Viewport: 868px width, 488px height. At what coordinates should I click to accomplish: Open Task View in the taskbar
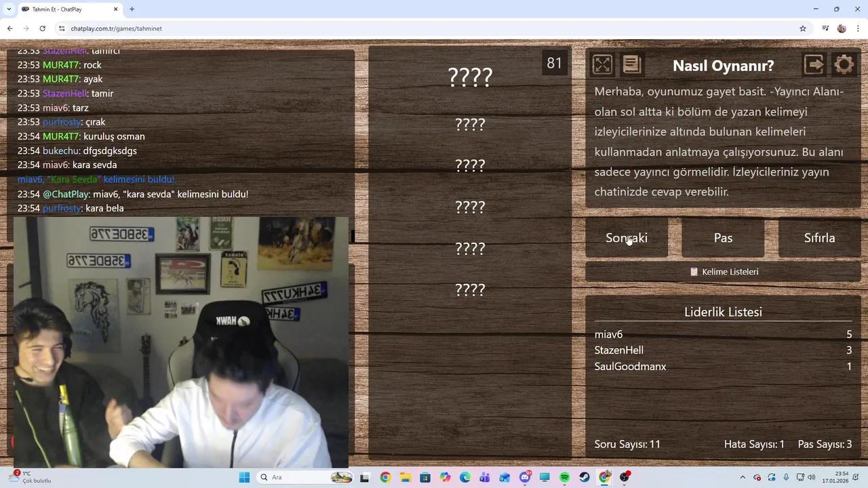coord(365,477)
